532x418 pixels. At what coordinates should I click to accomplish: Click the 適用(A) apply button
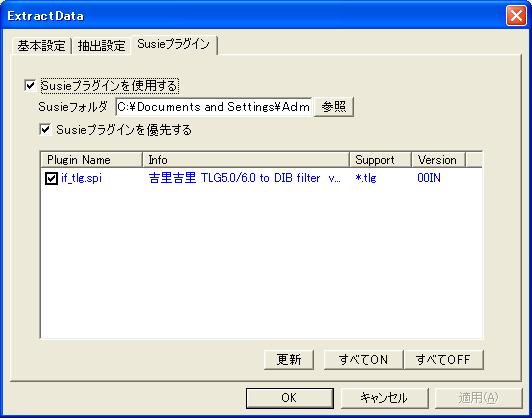[x=478, y=398]
